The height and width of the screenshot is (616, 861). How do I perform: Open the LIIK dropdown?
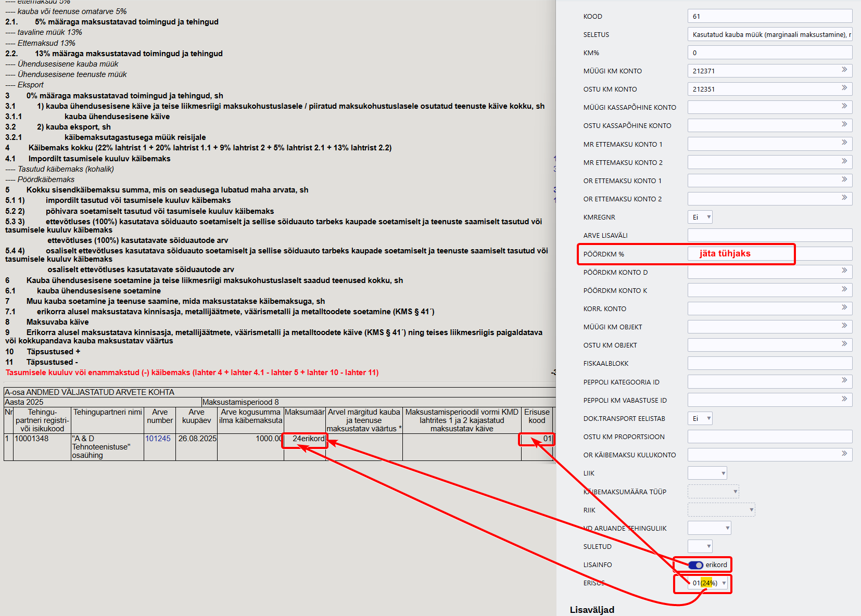[x=707, y=473]
